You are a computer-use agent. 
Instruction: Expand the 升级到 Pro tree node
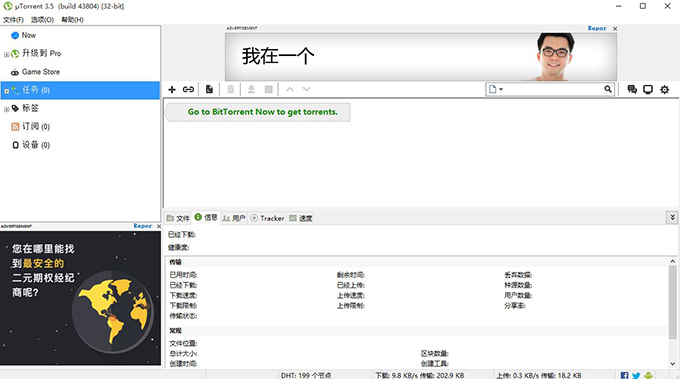click(x=6, y=54)
